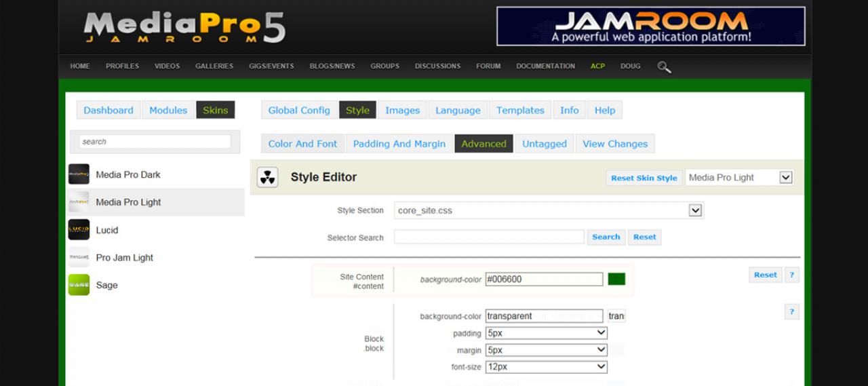This screenshot has width=868, height=386.
Task: Click the search magnifier icon in navbar
Action: click(x=664, y=66)
